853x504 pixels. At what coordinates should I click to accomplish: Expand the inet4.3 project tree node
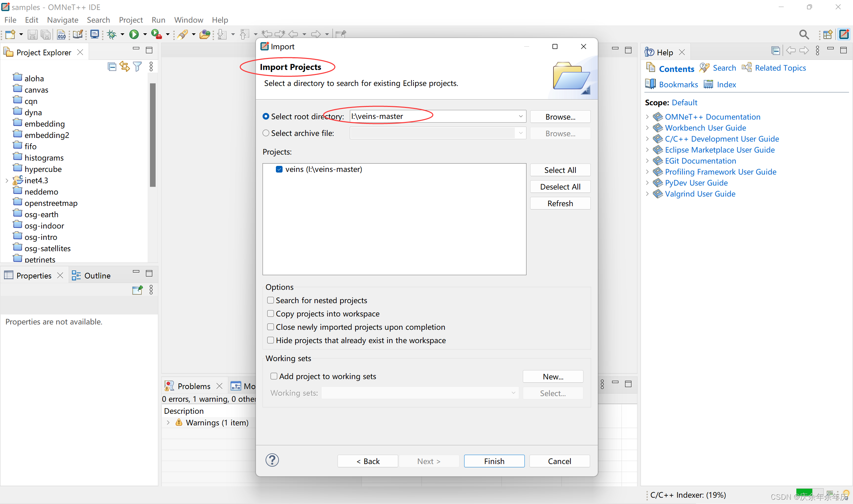point(7,181)
